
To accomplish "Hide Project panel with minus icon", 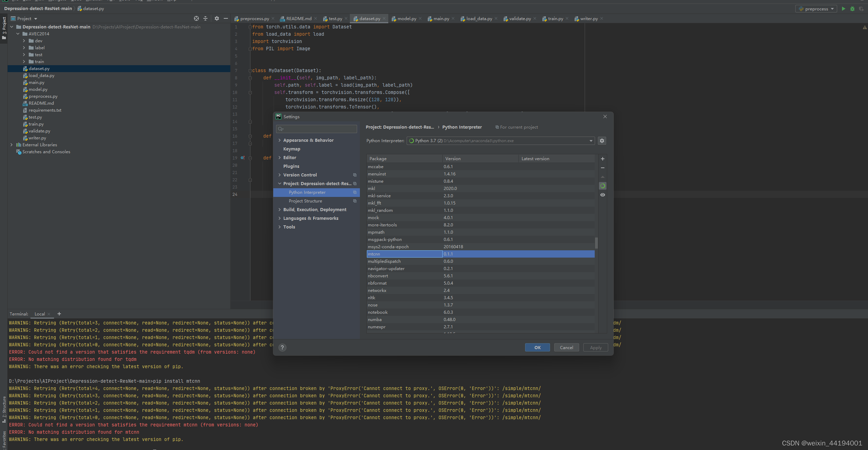I will click(226, 18).
